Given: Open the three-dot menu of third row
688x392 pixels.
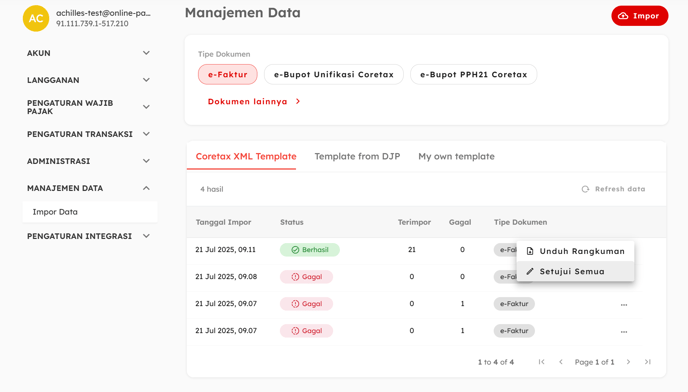Looking at the screenshot, I should point(624,305).
